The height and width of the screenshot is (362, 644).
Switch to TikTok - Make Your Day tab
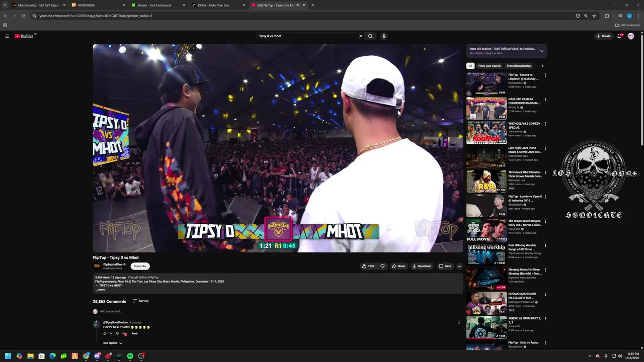[217, 5]
